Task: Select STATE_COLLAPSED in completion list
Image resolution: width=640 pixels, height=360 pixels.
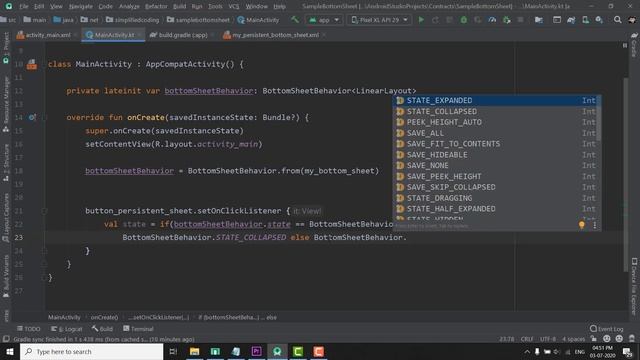Action: (496, 111)
